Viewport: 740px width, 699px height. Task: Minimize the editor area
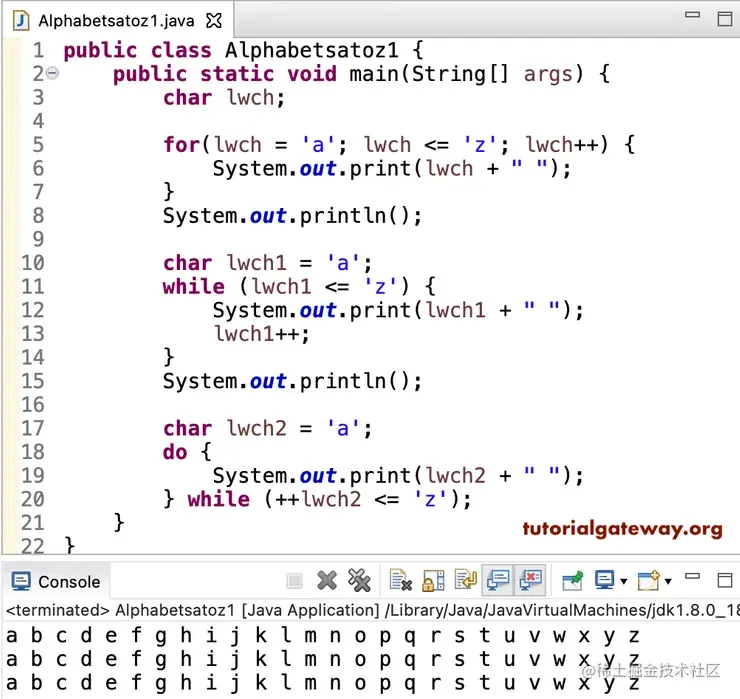[692, 15]
